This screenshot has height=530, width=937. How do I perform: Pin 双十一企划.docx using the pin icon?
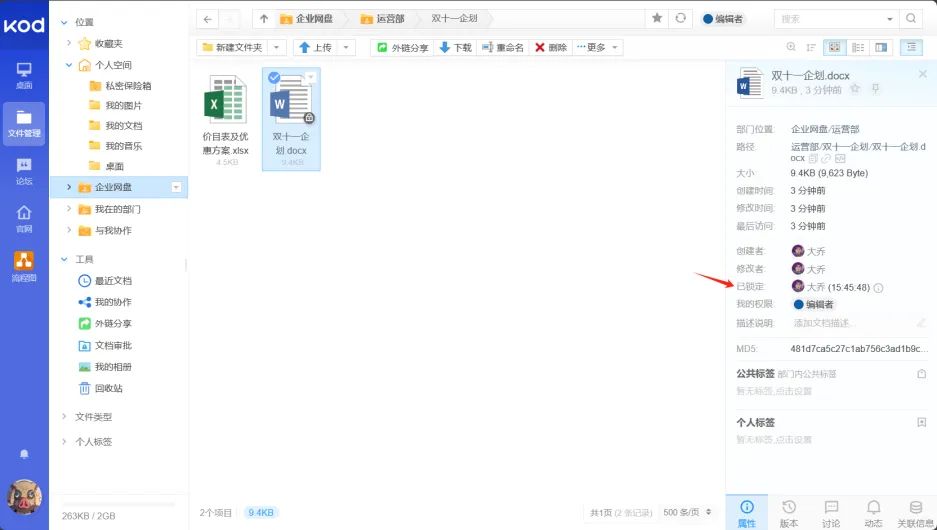point(875,89)
